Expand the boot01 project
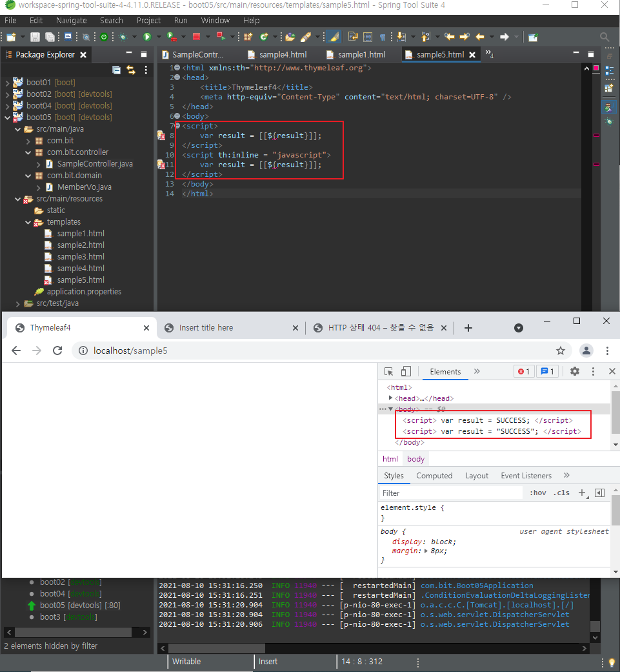620x672 pixels. (x=7, y=82)
